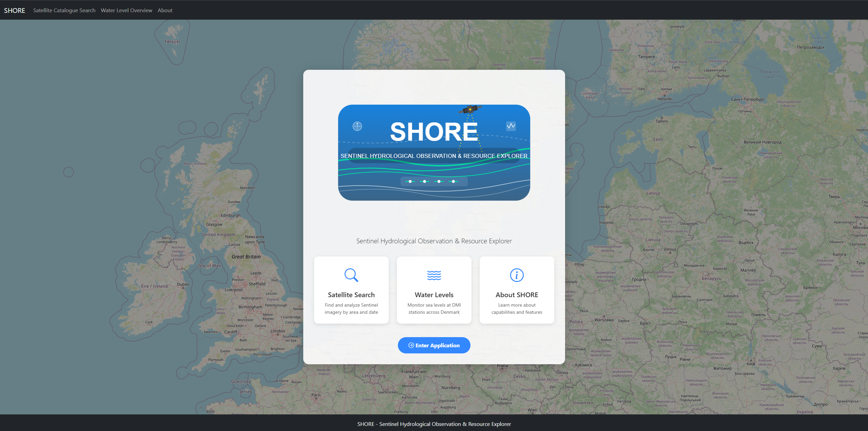
Task: Click the SHORE brand link in the navbar
Action: [x=15, y=10]
